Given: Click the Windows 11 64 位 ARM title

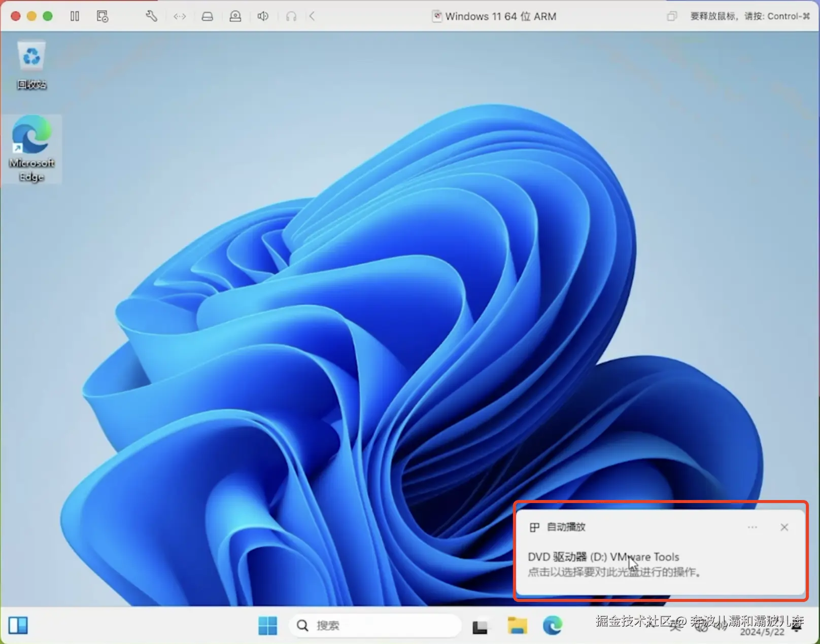Looking at the screenshot, I should pyautogui.click(x=500, y=16).
